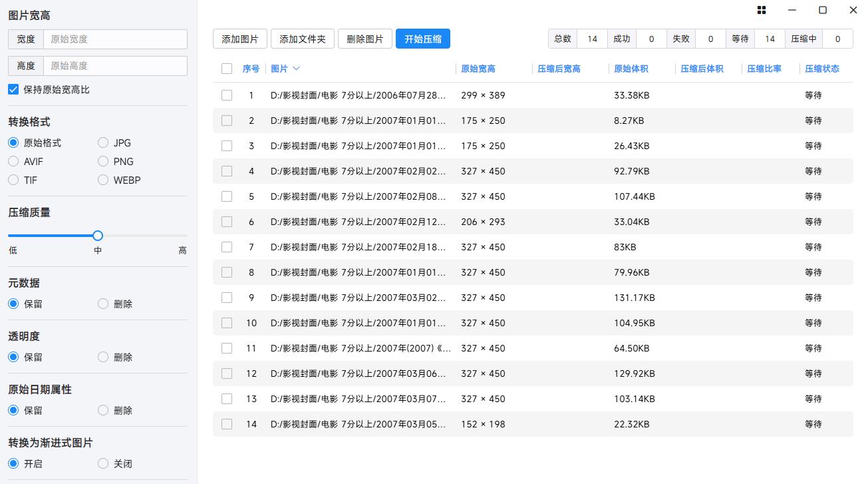
Task: Click the 原始体积 column header
Action: (x=631, y=69)
